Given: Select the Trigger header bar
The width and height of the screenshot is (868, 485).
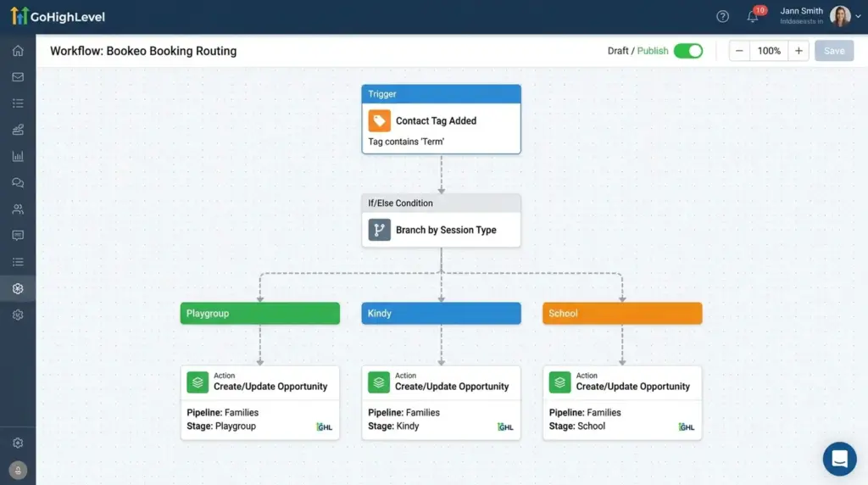Looking at the screenshot, I should (x=441, y=94).
